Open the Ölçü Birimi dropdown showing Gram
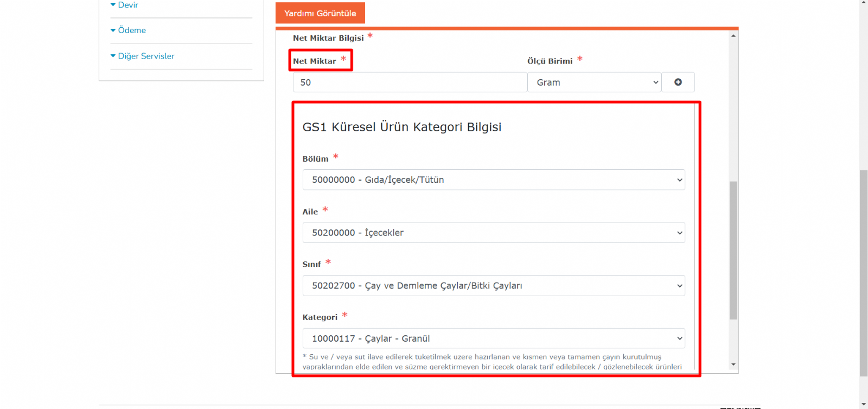868x409 pixels. [594, 82]
